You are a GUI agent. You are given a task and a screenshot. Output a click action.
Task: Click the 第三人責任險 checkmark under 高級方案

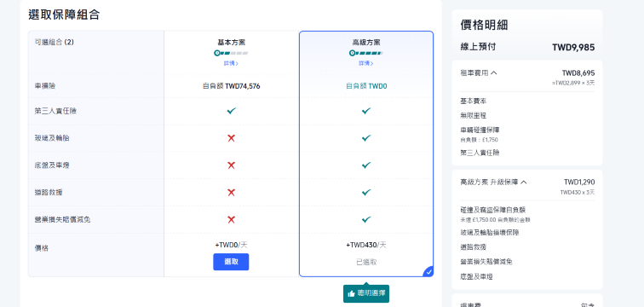[366, 111]
